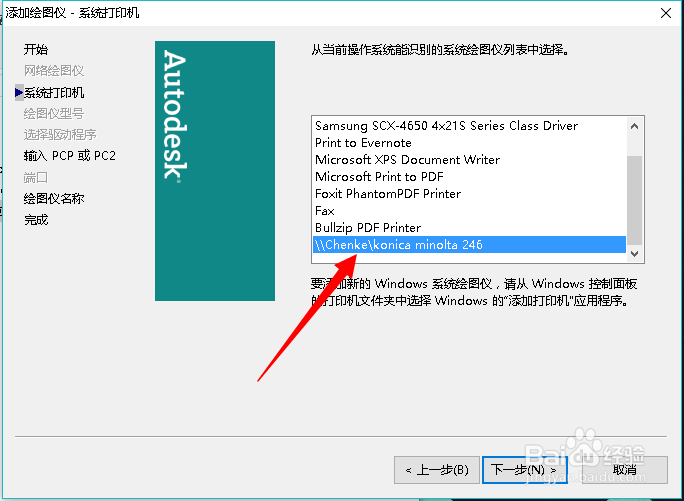Click the 完成 step label

click(x=36, y=220)
